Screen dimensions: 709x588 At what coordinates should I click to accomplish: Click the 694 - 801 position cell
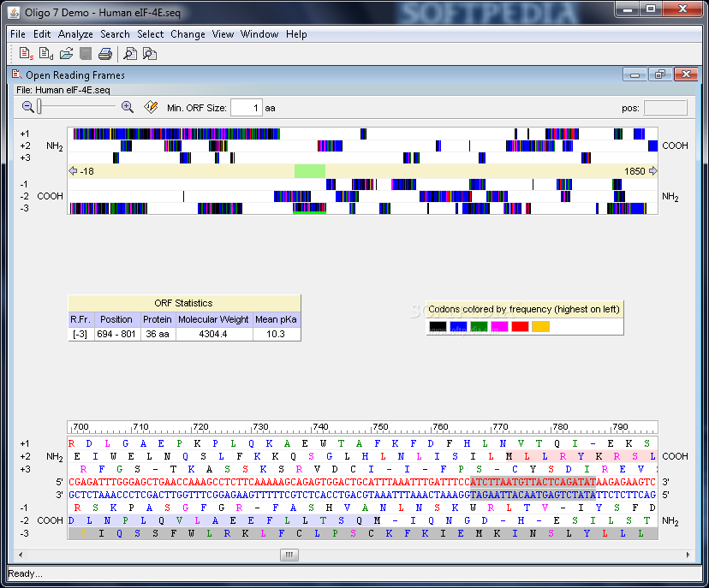[x=116, y=334]
